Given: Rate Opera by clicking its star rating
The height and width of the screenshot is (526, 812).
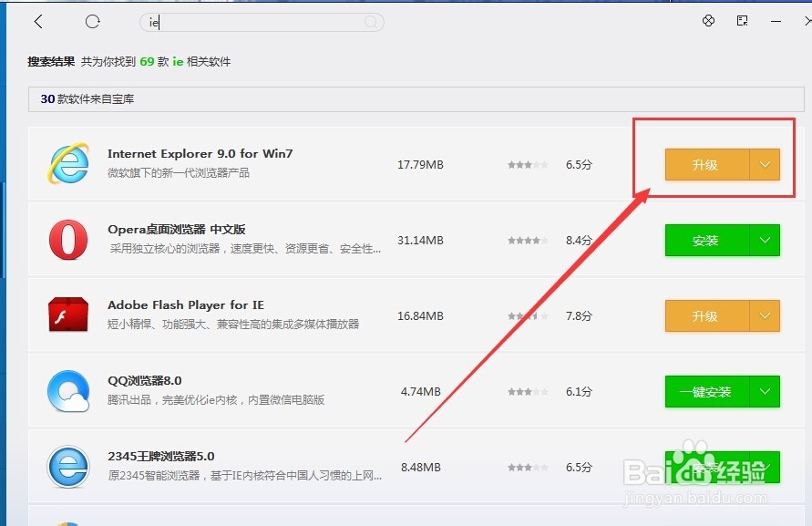Looking at the screenshot, I should (527, 240).
